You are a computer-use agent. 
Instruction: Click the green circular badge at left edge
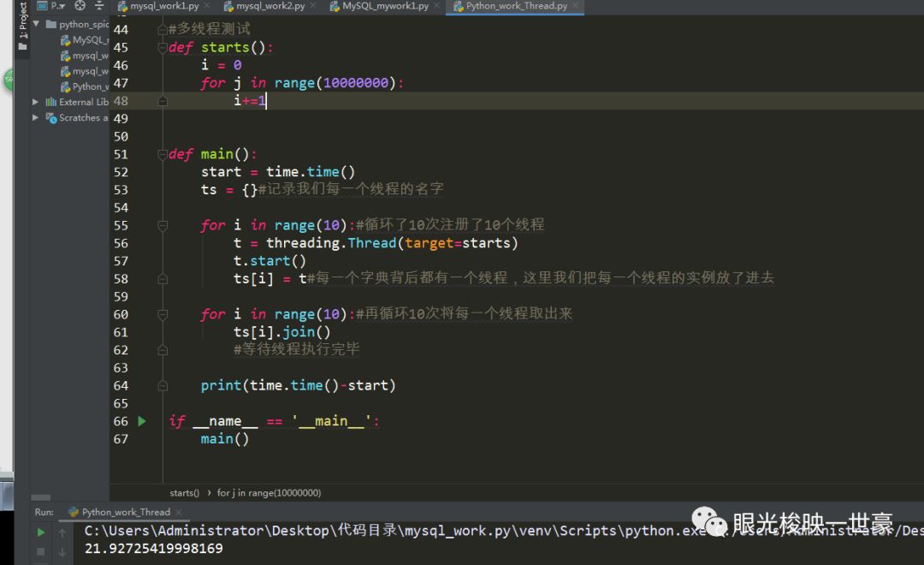[9, 80]
